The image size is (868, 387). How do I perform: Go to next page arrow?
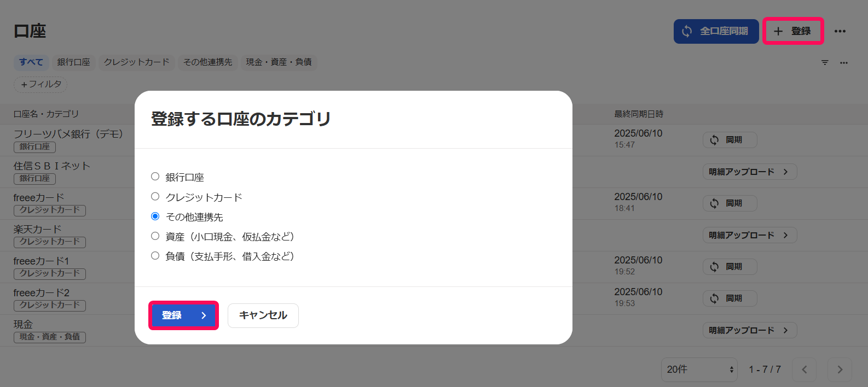pyautogui.click(x=840, y=370)
